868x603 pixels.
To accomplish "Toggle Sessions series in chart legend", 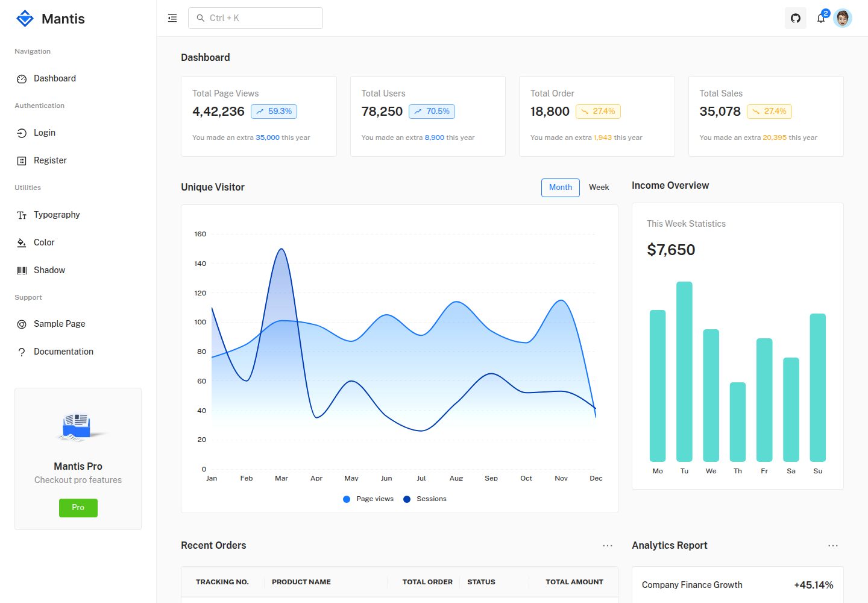I will (x=425, y=499).
